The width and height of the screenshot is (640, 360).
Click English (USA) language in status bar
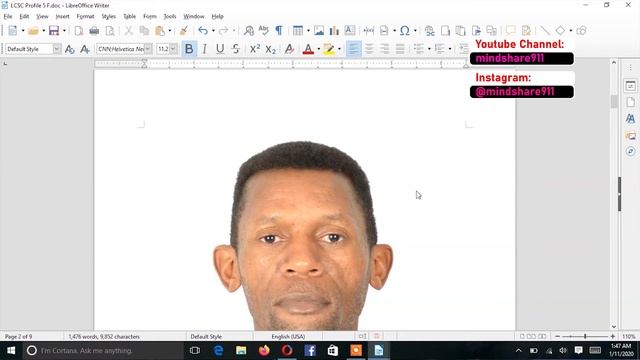[288, 336]
